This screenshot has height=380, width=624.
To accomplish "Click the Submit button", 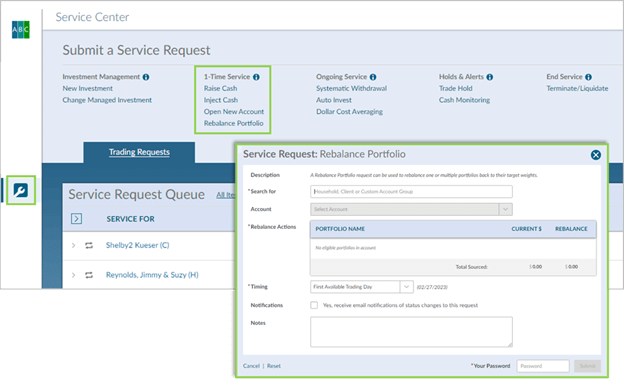I will pyautogui.click(x=587, y=366).
